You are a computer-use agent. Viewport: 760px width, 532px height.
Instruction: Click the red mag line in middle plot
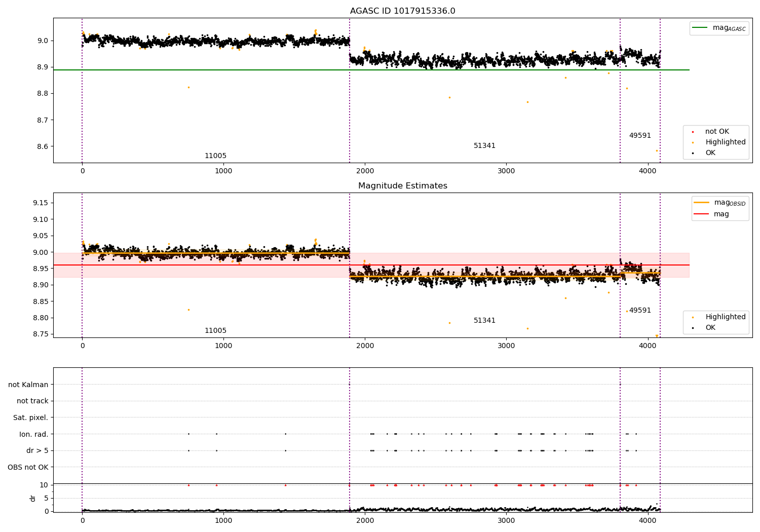click(x=371, y=265)
